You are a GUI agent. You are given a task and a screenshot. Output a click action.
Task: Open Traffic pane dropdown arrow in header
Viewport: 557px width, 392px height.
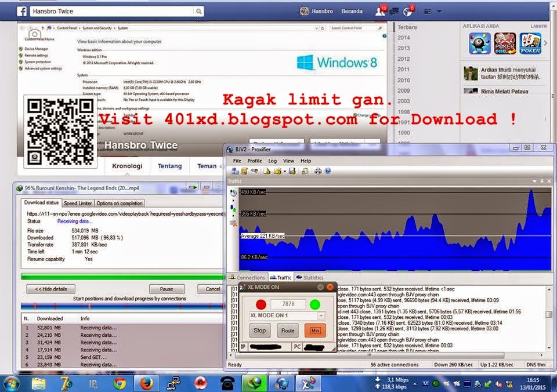click(534, 182)
